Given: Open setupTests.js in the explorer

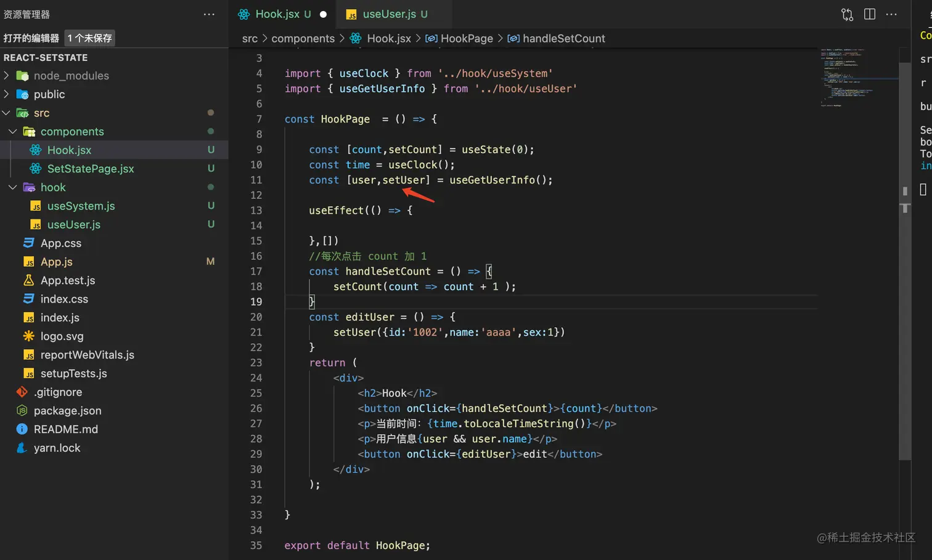Looking at the screenshot, I should (114, 373).
